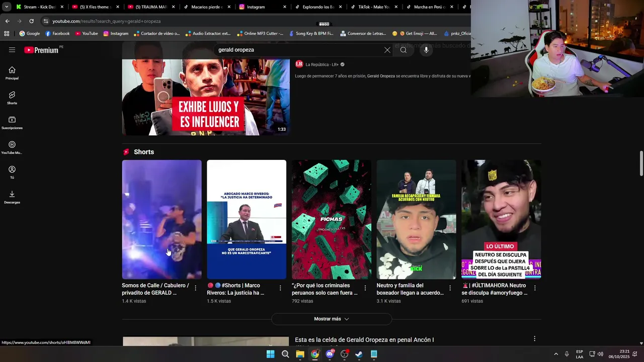644x362 pixels.
Task: Open Suscripciones in the sidebar
Action: 12,123
